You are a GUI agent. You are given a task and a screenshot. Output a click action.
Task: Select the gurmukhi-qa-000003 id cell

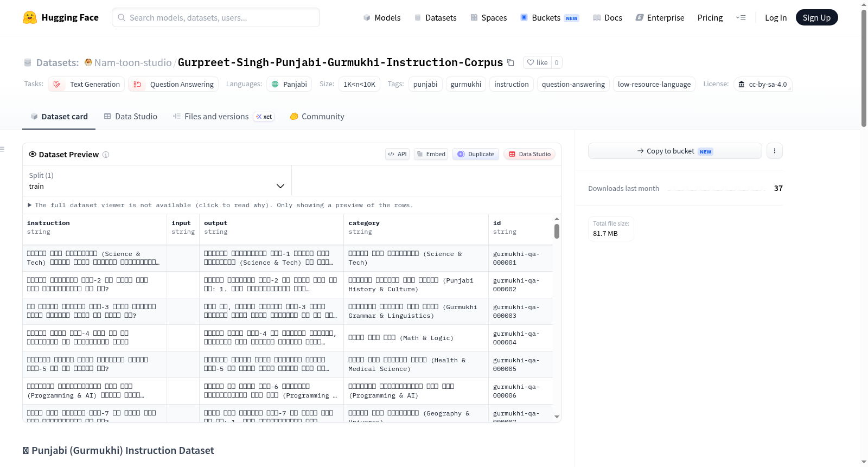521,311
